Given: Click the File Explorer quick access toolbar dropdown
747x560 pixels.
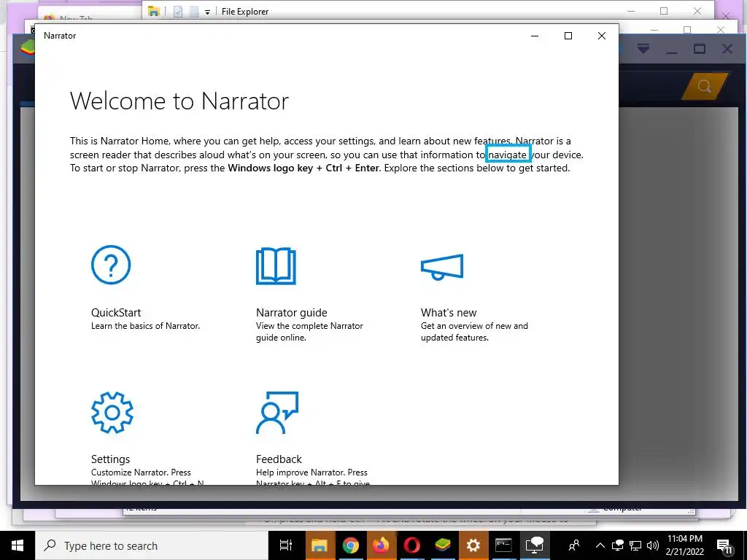Looking at the screenshot, I should [x=207, y=12].
